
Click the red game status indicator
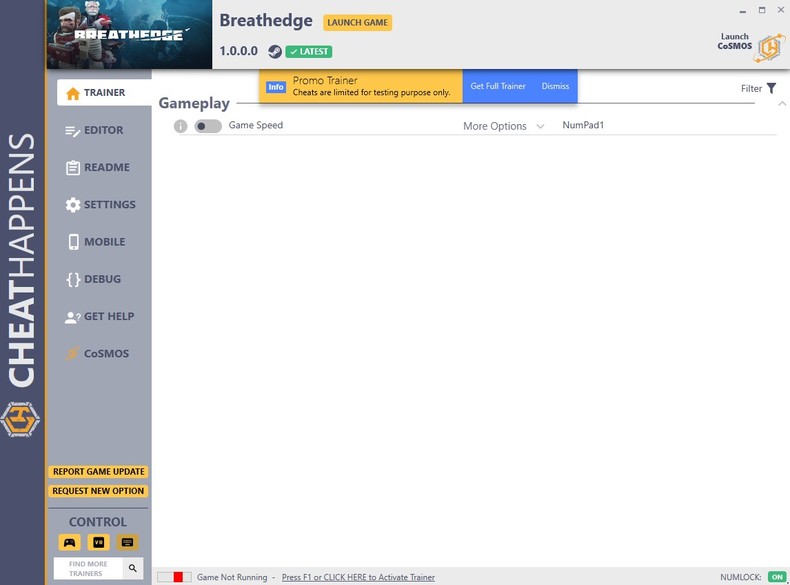point(178,577)
